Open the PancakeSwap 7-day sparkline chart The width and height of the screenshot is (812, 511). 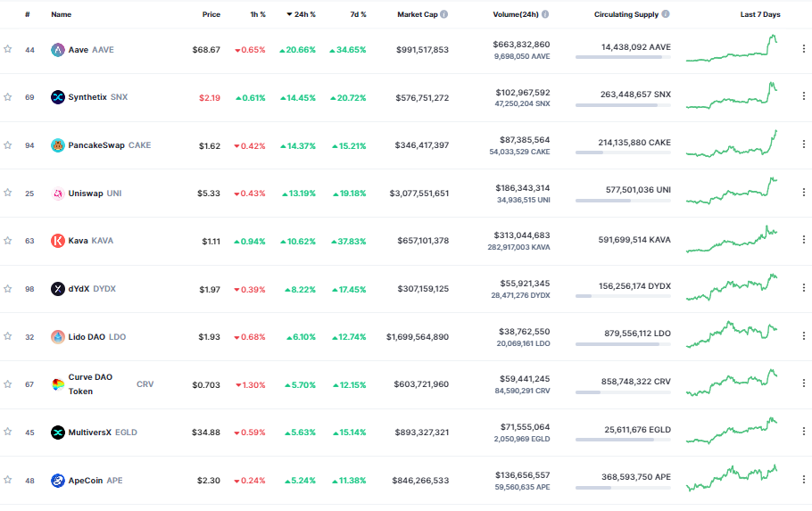732,144
